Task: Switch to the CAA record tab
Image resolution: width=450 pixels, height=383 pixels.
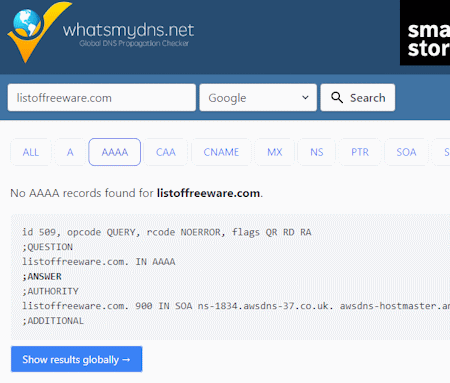Action: click(166, 152)
